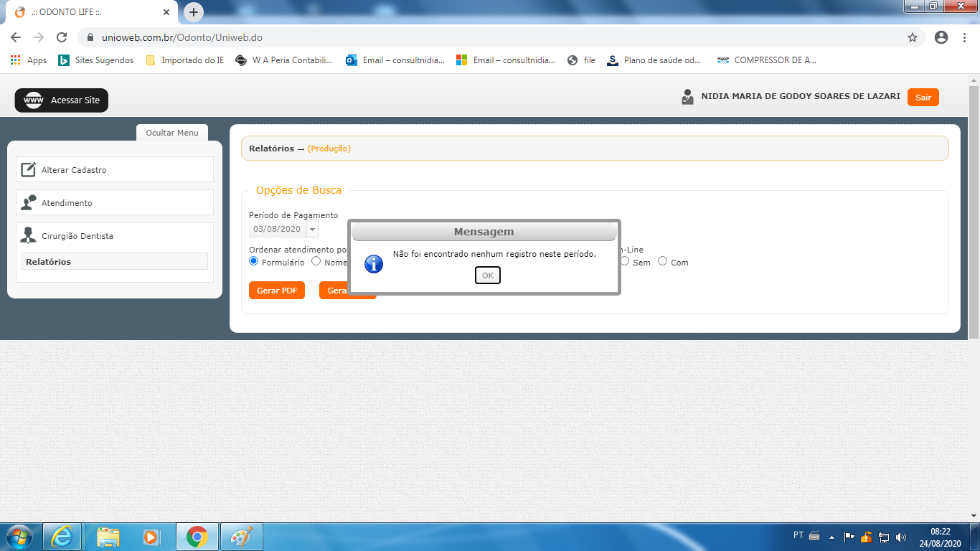Open the Chrome three-dot menu
The image size is (980, 551).
(x=964, y=37)
